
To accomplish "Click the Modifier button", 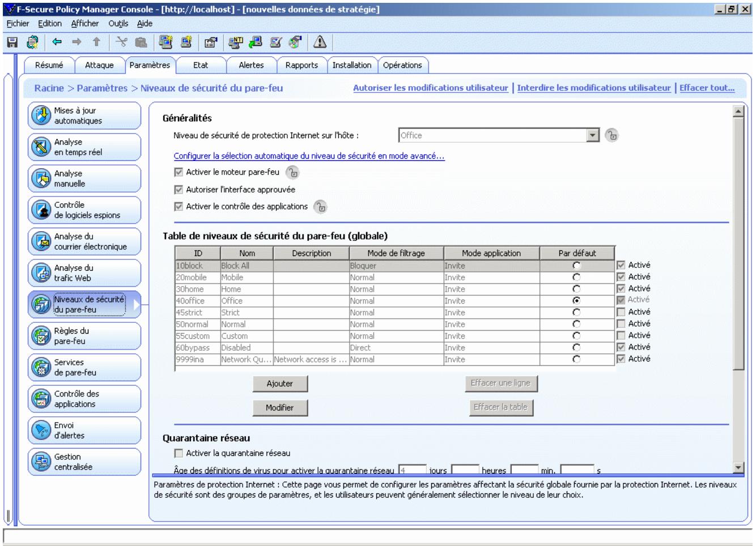I will point(280,408).
